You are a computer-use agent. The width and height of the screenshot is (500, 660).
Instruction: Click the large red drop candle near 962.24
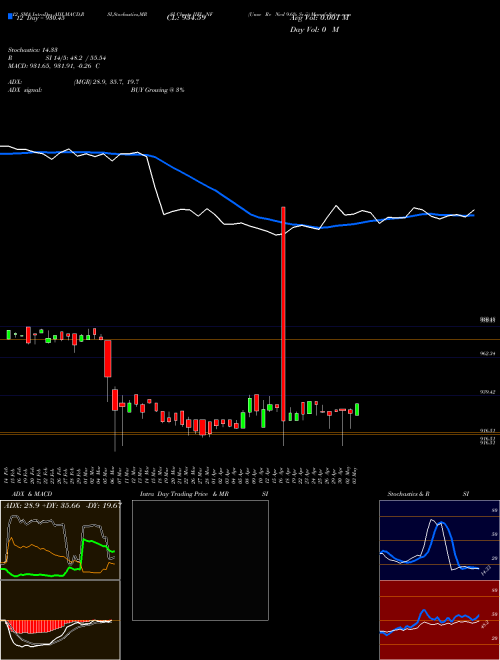[108, 359]
